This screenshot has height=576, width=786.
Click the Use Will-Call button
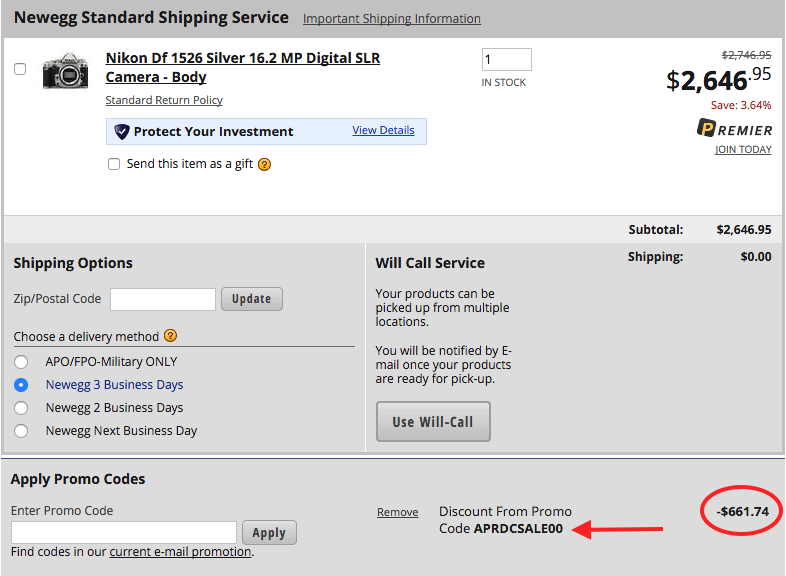pyautogui.click(x=433, y=422)
